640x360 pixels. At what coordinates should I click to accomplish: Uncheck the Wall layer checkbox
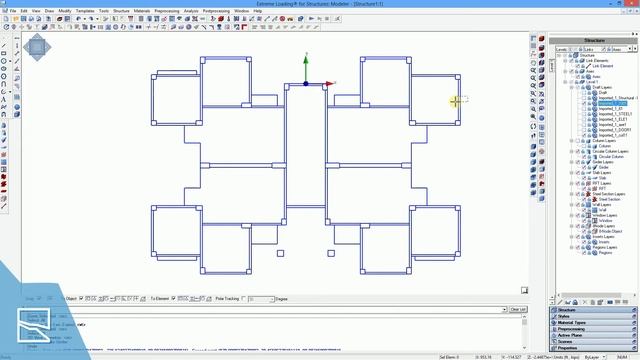click(584, 210)
